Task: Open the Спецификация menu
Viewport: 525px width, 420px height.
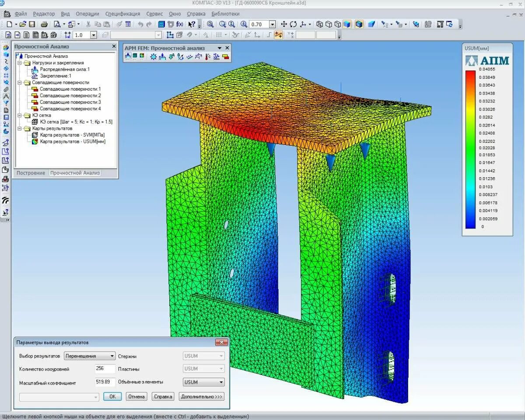Action: [x=123, y=14]
